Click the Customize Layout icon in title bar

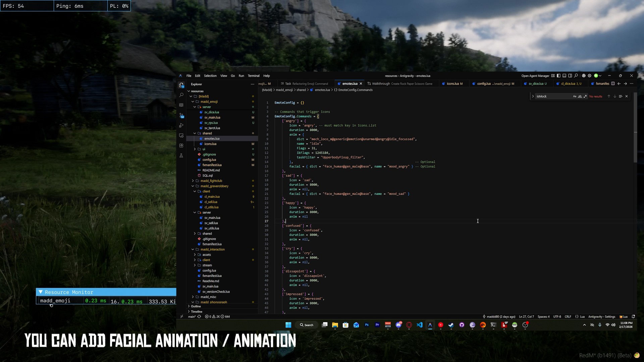point(553,76)
